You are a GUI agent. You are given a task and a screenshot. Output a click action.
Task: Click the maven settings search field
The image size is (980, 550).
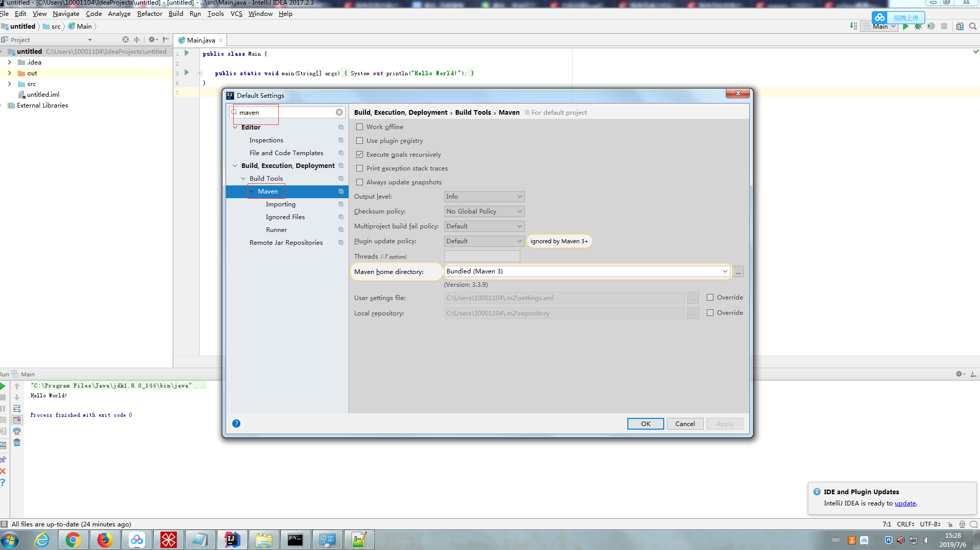pos(287,112)
